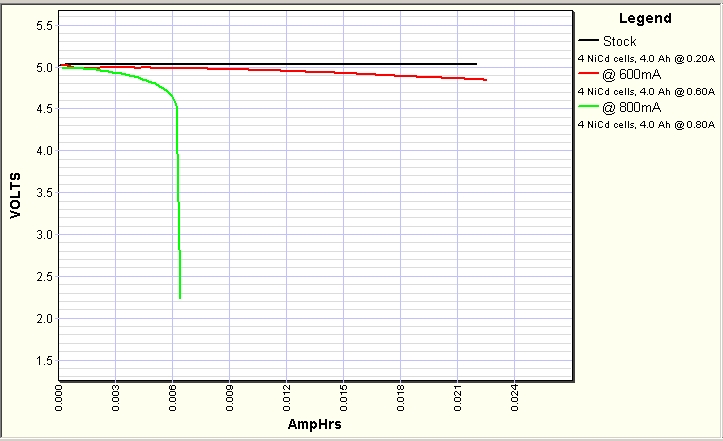Click the bottom end of the green discharge curve
The width and height of the screenshot is (723, 441).
click(180, 297)
